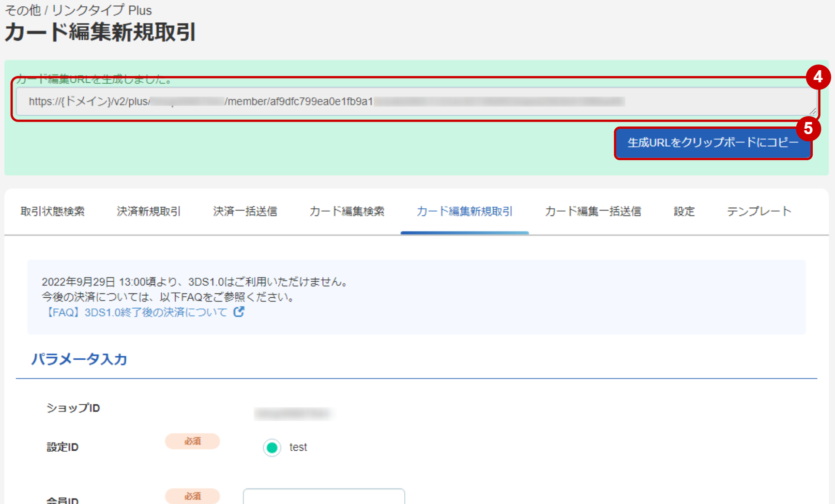This screenshot has width=835, height=504.
Task: Open the 決済新規取引 tab
Action: pyautogui.click(x=148, y=211)
